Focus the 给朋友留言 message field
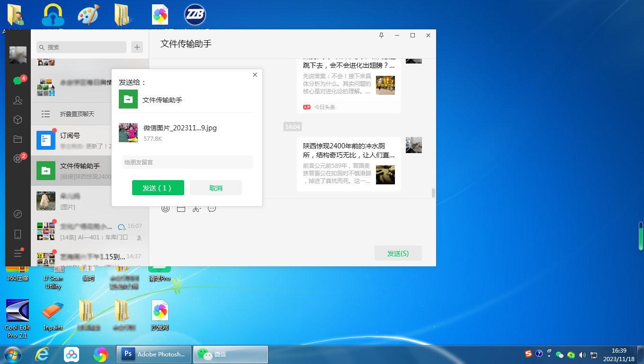 point(188,162)
